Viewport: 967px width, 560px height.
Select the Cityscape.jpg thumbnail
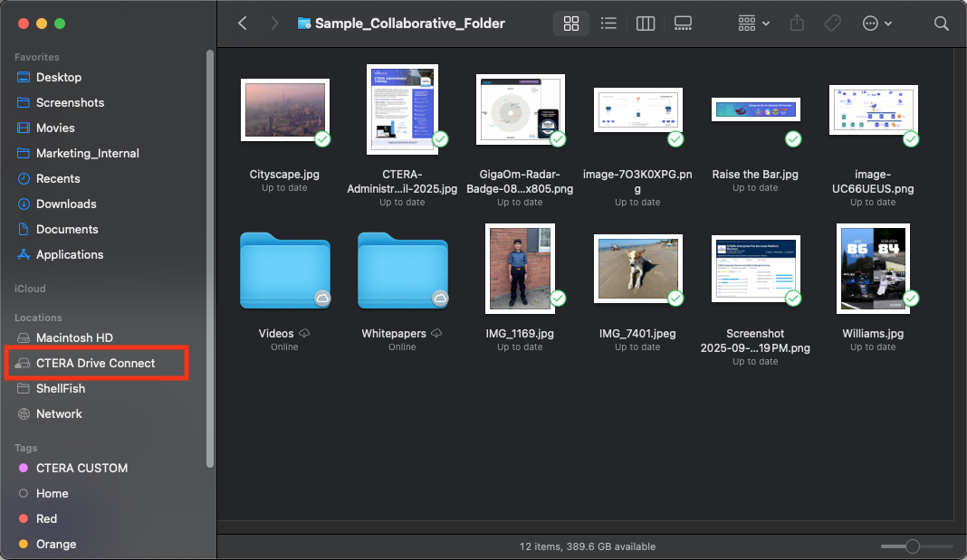285,109
